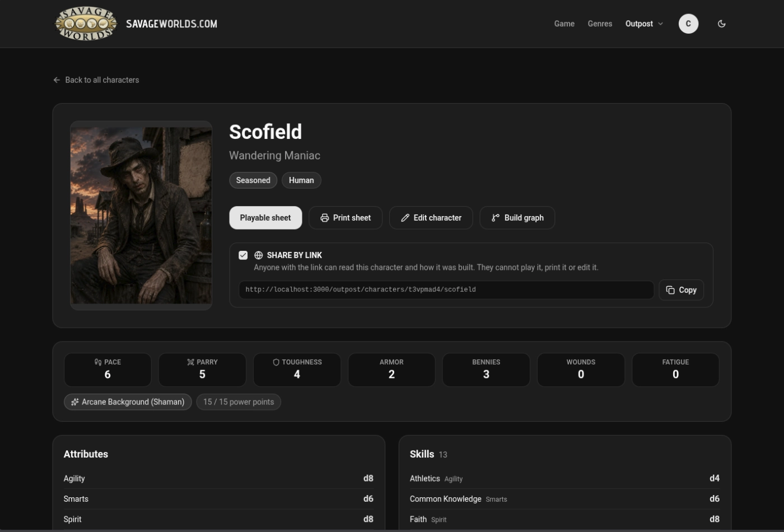Click the Seasoned rank badge
This screenshot has height=532, width=784.
(253, 180)
